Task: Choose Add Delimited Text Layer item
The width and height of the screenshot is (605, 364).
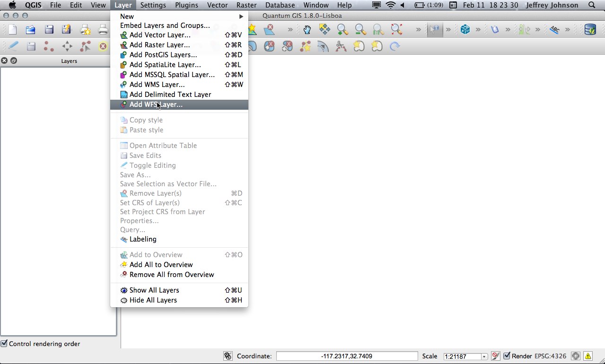Action: [179, 95]
